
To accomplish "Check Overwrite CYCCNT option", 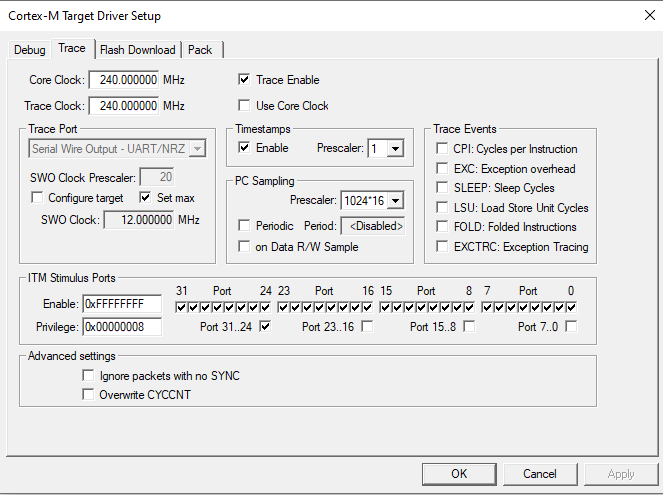I will click(x=88, y=394).
